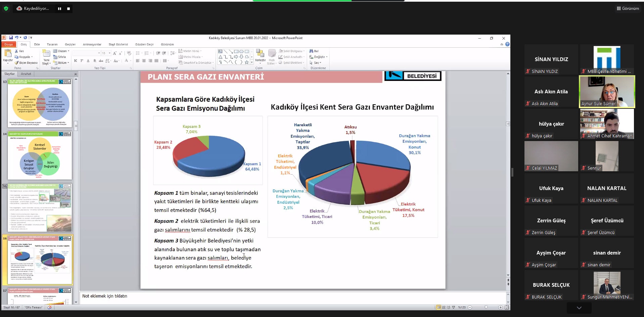Cut selection with Kes

pyautogui.click(x=19, y=51)
